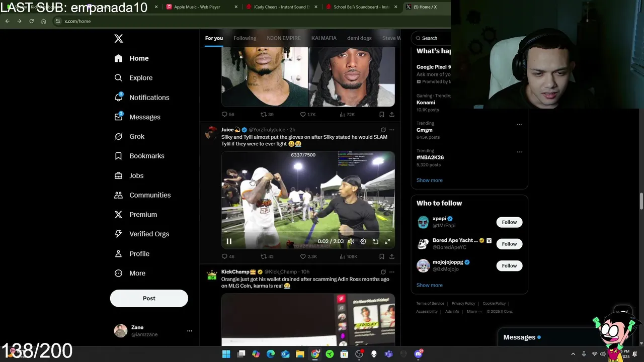Screen dimensions: 644x362
Task: Open more options for Gmgm trend
Action: 519,124
